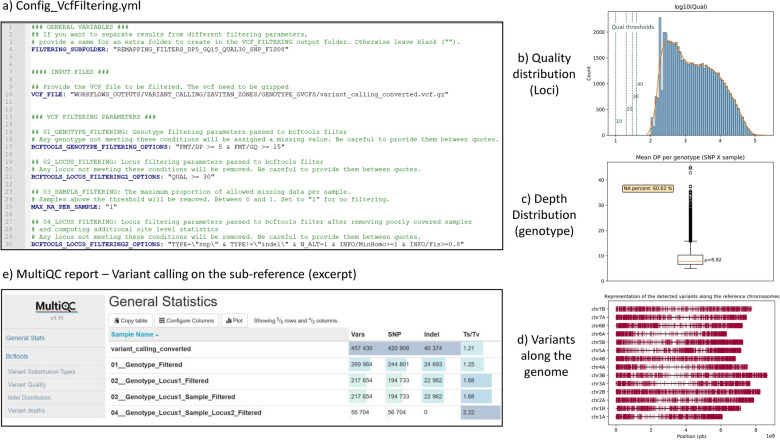Sort table by Sample Name header
The image size is (780, 440).
(x=135, y=335)
